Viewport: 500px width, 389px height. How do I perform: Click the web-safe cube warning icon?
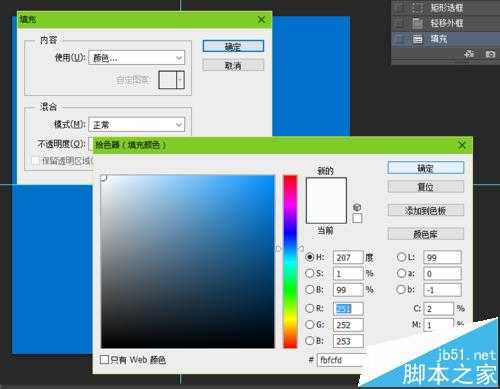tap(357, 208)
